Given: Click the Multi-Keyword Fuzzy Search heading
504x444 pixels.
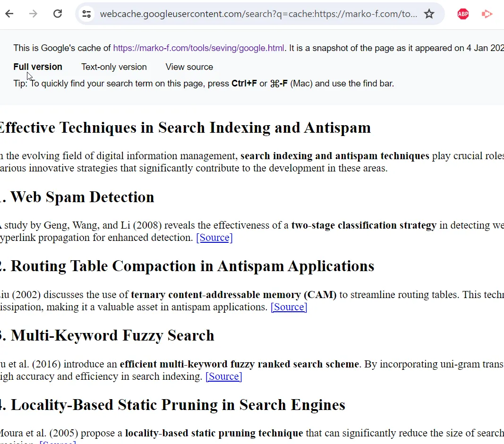Looking at the screenshot, I should [x=107, y=335].
